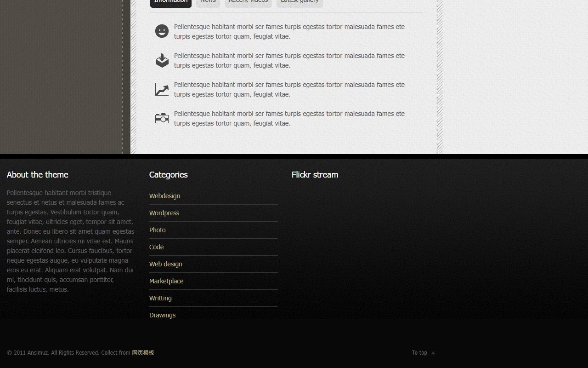Visit the Web design category link
Image resolution: width=588 pixels, height=368 pixels.
(x=165, y=264)
